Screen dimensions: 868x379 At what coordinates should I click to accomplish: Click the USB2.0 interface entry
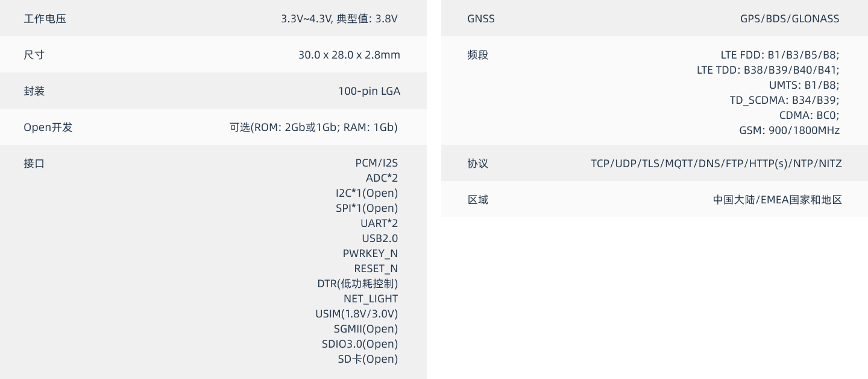click(x=380, y=238)
